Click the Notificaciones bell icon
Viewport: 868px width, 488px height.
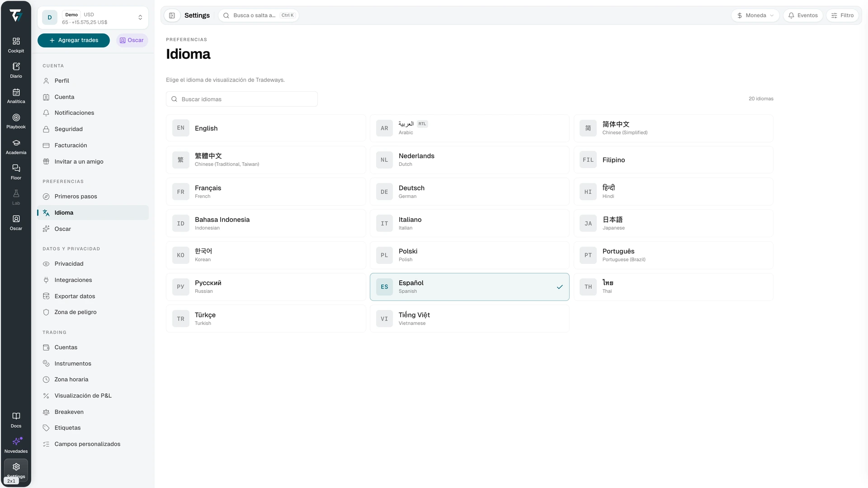pyautogui.click(x=46, y=113)
